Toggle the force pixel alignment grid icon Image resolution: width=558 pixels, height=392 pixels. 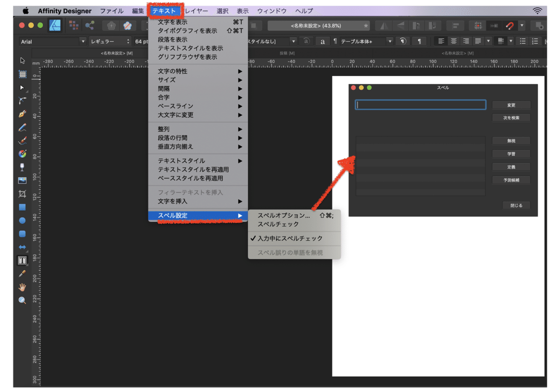tap(478, 26)
